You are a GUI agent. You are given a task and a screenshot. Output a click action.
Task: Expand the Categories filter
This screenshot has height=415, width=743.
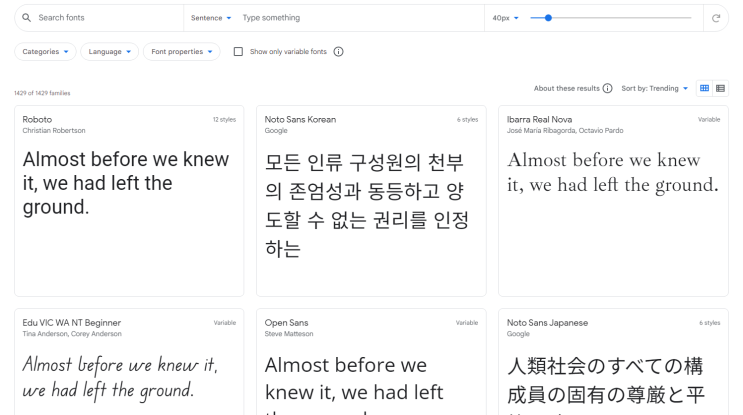click(45, 52)
